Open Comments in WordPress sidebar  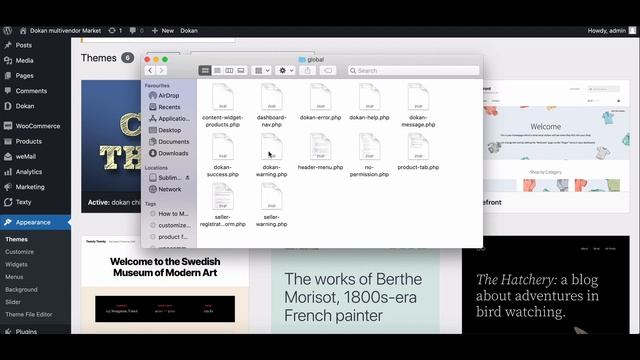pos(31,91)
